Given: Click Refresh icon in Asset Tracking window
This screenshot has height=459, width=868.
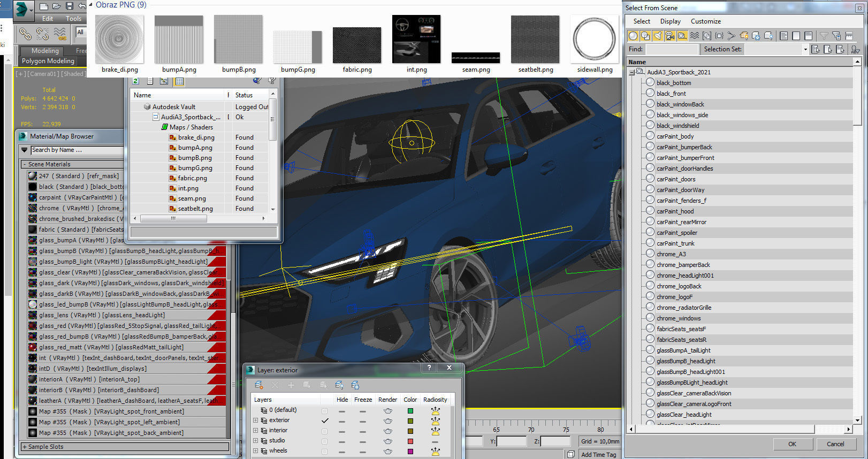Looking at the screenshot, I should [x=136, y=81].
